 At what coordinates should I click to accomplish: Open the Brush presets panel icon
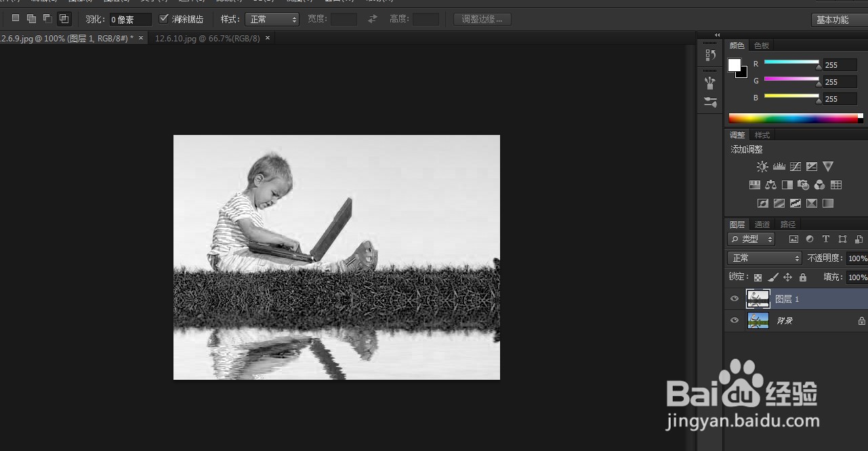pyautogui.click(x=710, y=83)
